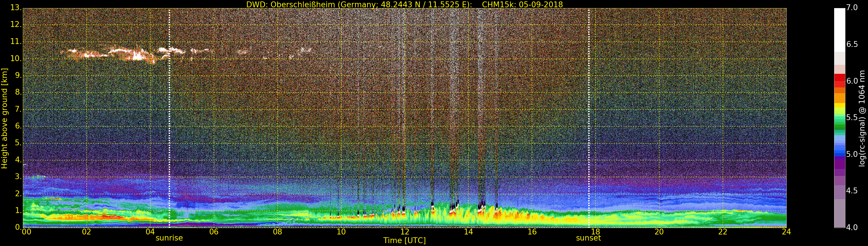Screen dimensions: 868x246
Task: Click the 'Height above ground [km]' axis label
Action: tap(4, 118)
